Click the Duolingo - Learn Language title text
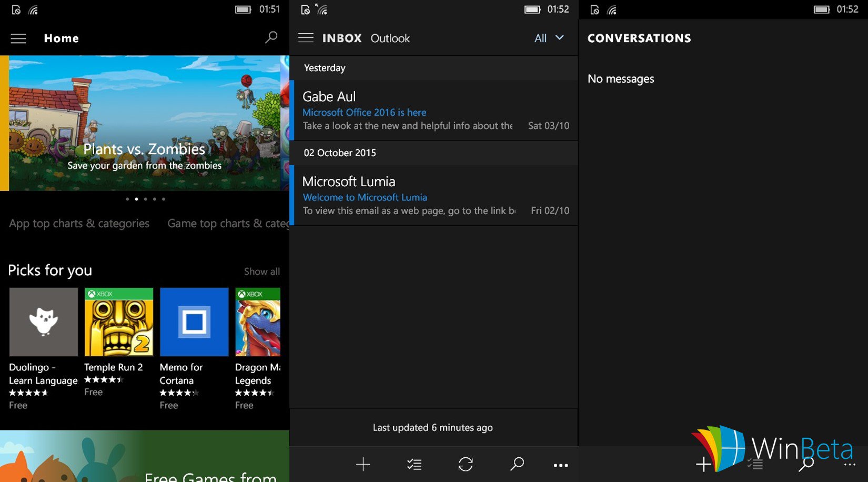 click(43, 374)
